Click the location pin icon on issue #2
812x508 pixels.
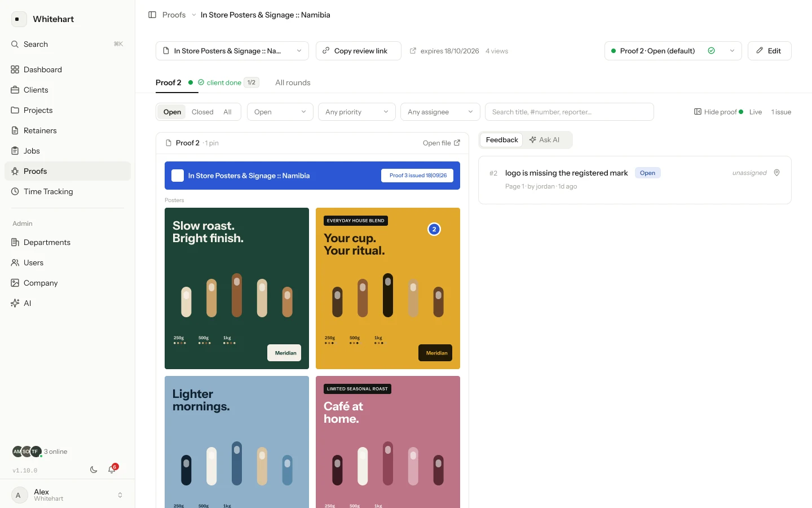[777, 173]
